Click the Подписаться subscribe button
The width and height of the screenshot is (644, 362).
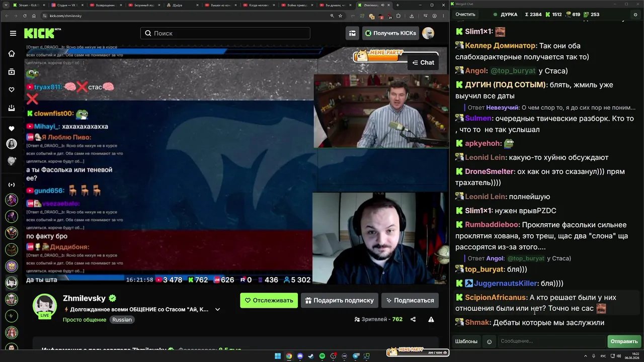[x=410, y=300]
